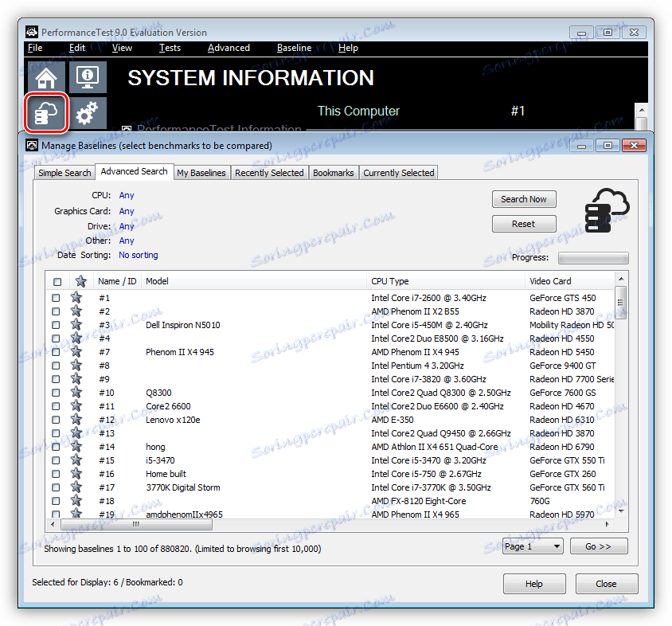This screenshot has width=672, height=626.
Task: Switch to the Bookmarks tab
Action: [334, 173]
